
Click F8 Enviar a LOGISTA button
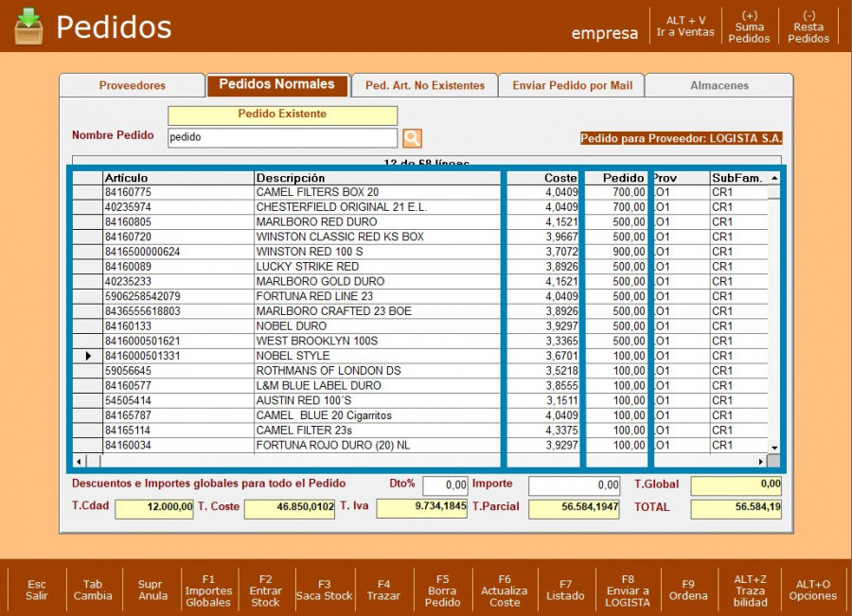coord(628,590)
